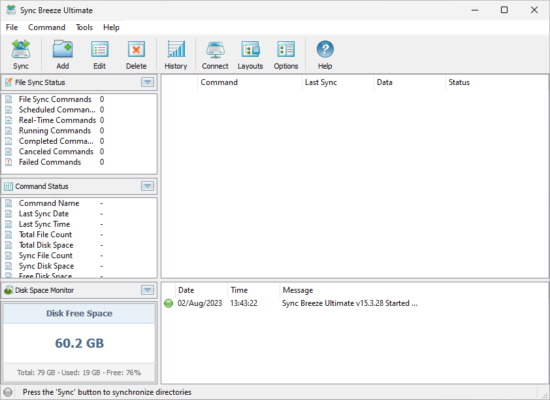Open the Options dialog icon
Viewport: 550px width, 400px height.
[x=286, y=49]
